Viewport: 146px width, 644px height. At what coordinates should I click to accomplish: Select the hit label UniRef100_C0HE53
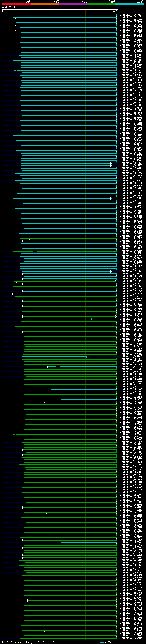point(131,271)
